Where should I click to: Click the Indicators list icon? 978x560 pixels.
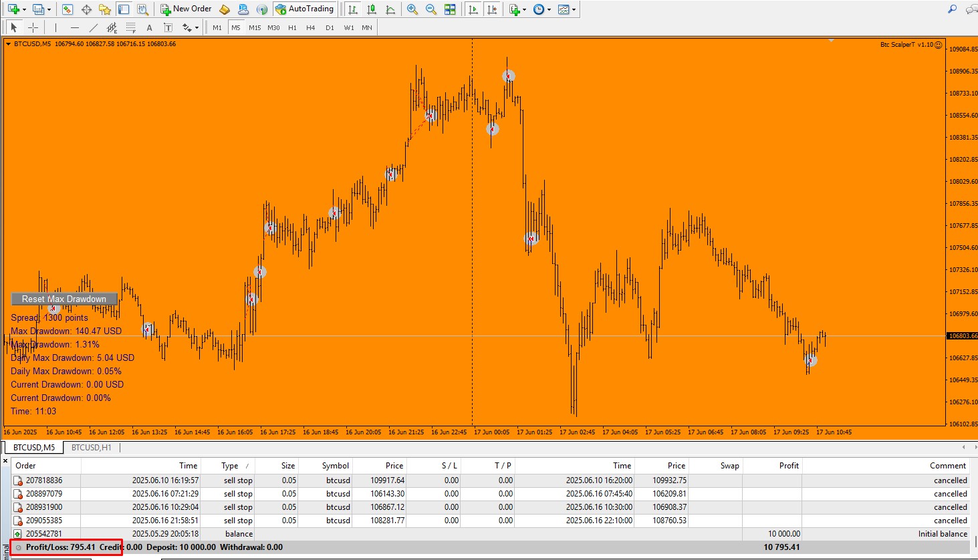point(514,9)
